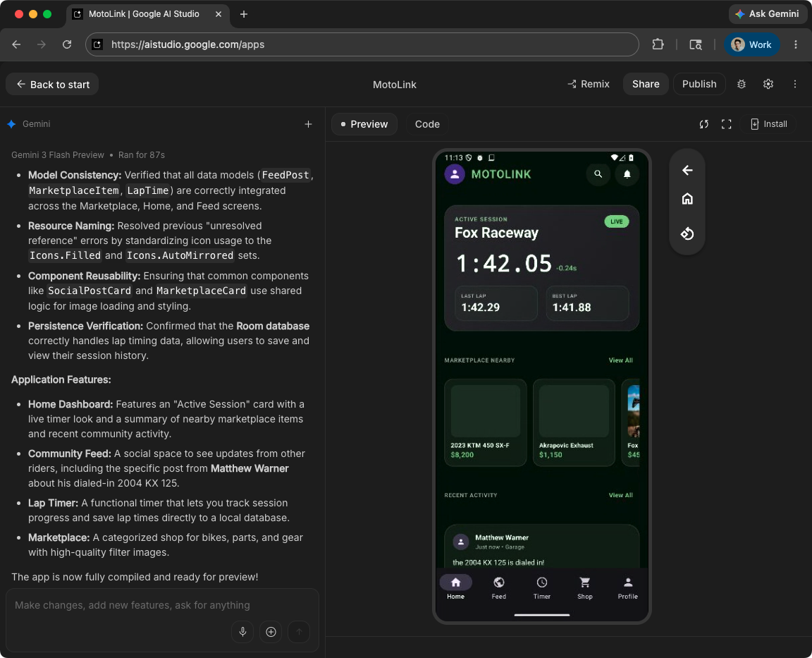
Task: Go Back to start
Action: (52, 85)
